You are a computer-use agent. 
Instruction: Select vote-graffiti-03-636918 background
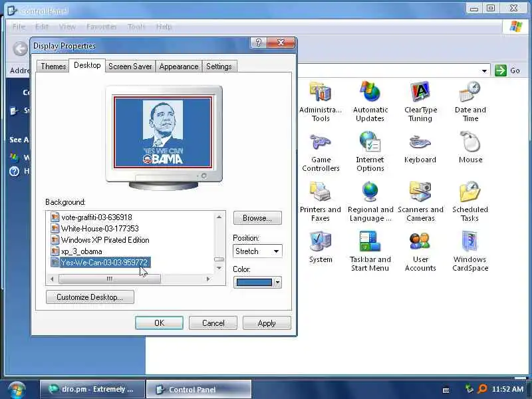(92, 217)
